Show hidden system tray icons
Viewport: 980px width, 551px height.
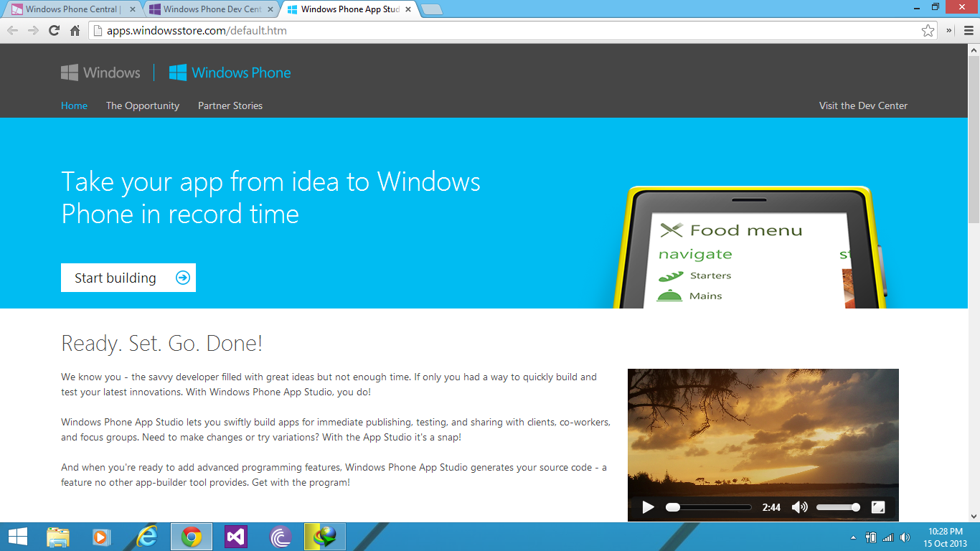click(x=853, y=537)
